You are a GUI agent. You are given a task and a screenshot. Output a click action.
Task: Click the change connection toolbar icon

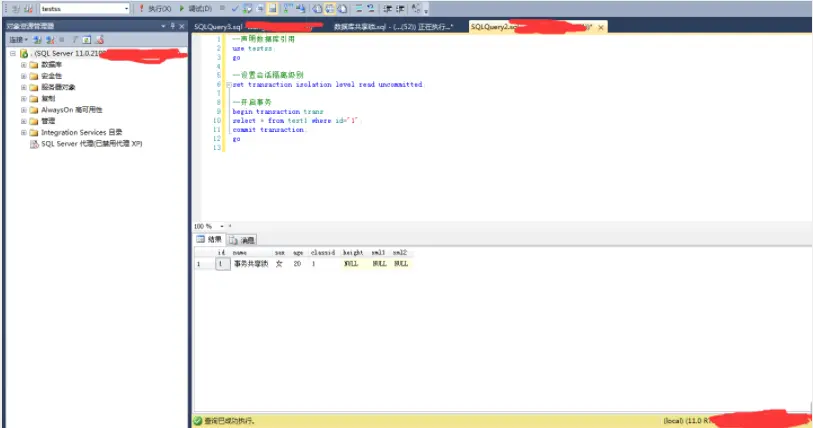(29, 9)
